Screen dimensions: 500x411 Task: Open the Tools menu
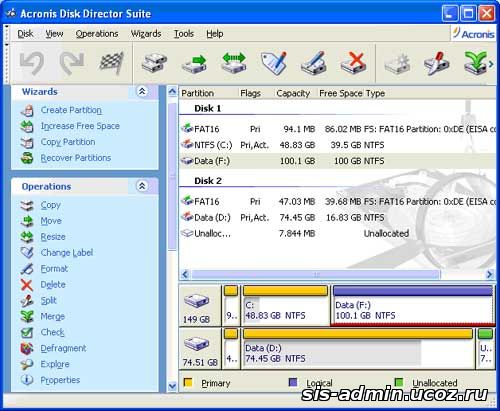click(x=184, y=34)
